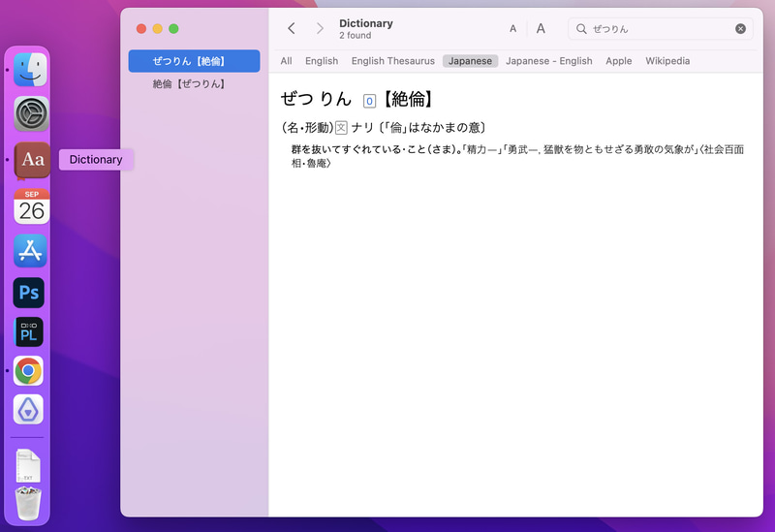775x532 pixels.
Task: Open Google Chrome from the Dock
Action: tap(28, 370)
